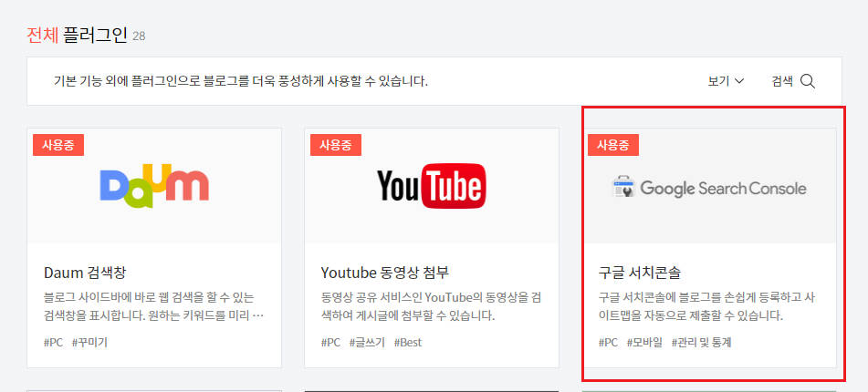The width and height of the screenshot is (868, 392).
Task: Click the #글쓰기 tag
Action: [367, 342]
